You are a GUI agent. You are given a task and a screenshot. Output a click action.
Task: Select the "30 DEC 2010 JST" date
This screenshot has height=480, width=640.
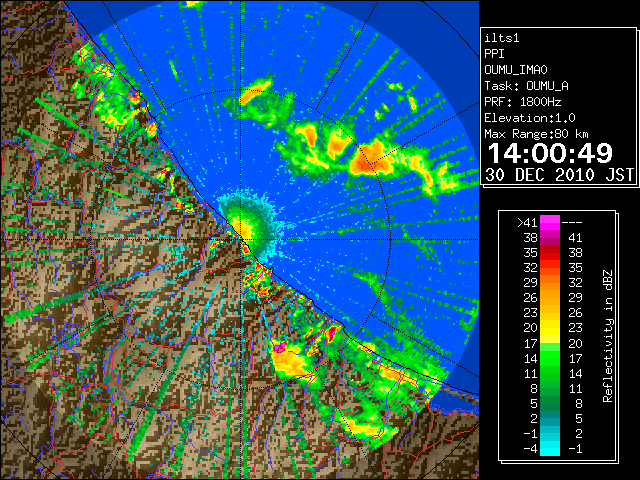pyautogui.click(x=560, y=175)
